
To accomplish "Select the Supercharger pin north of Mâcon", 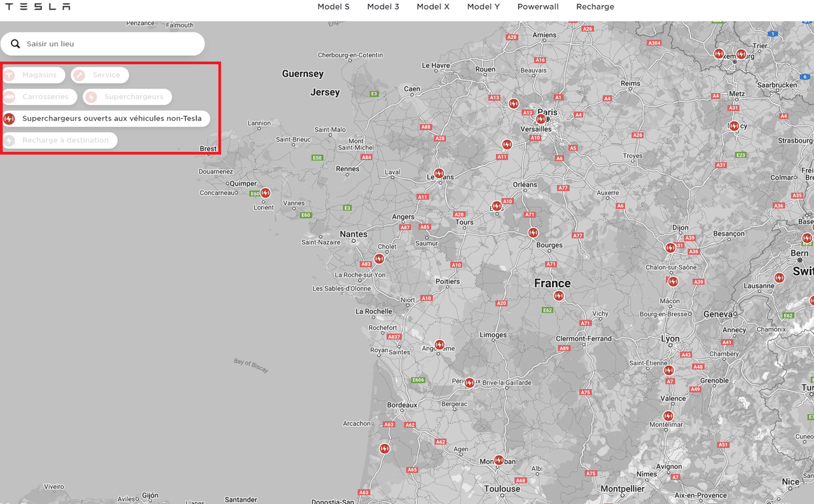I will point(673,281).
